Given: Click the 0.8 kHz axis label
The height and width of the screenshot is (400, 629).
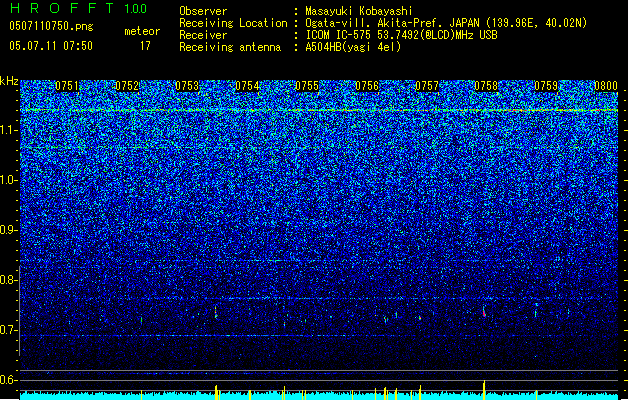Looking at the screenshot, I should click(8, 280).
